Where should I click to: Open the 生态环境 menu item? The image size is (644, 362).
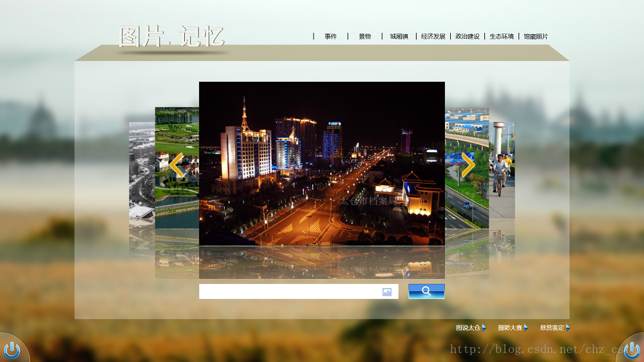click(x=502, y=37)
